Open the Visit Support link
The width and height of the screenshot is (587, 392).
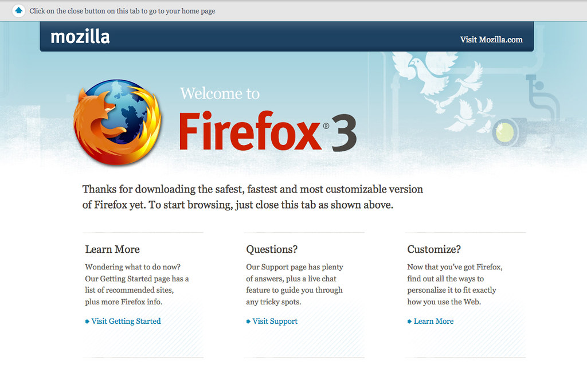pos(275,322)
